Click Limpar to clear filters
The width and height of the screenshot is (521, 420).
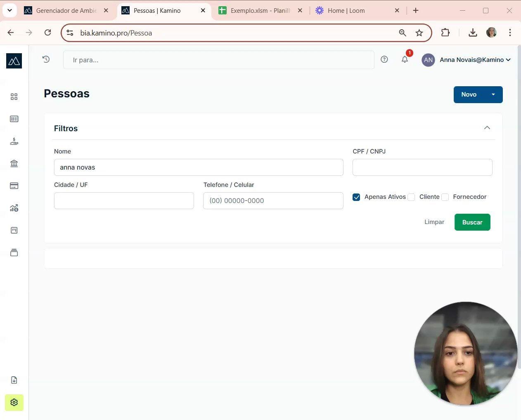tap(434, 222)
